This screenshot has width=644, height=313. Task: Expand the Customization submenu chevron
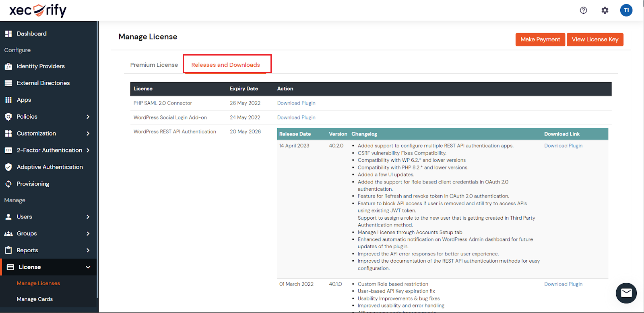point(88,134)
